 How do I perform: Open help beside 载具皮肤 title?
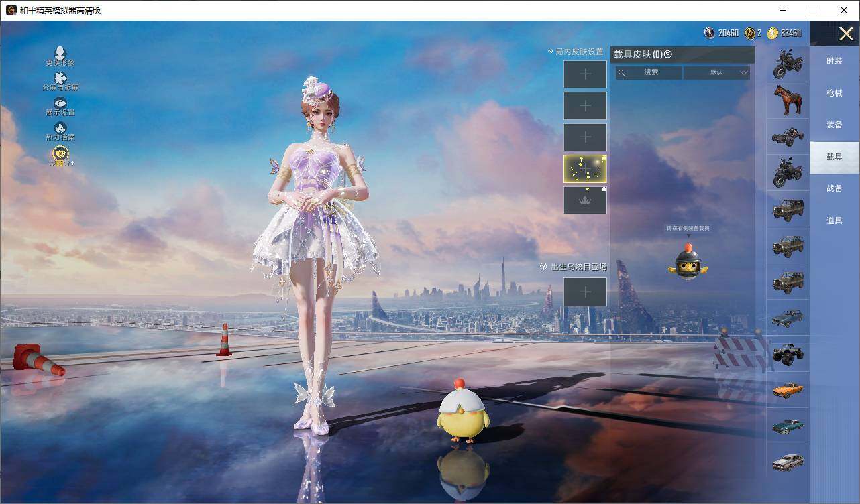[667, 55]
